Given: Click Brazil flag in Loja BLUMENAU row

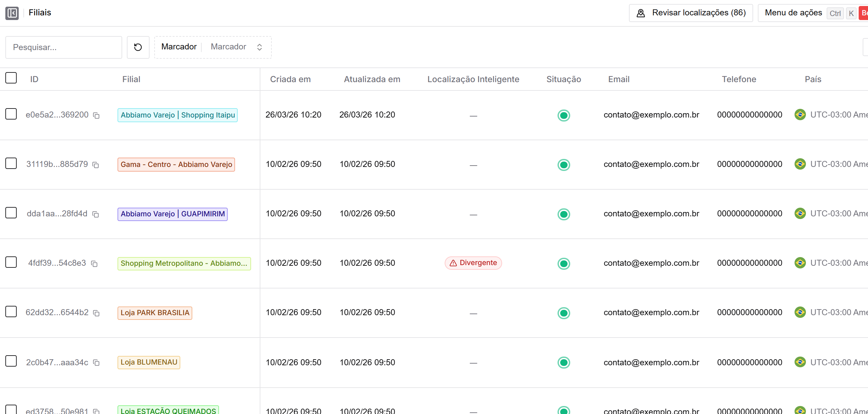Looking at the screenshot, I should pos(800,362).
